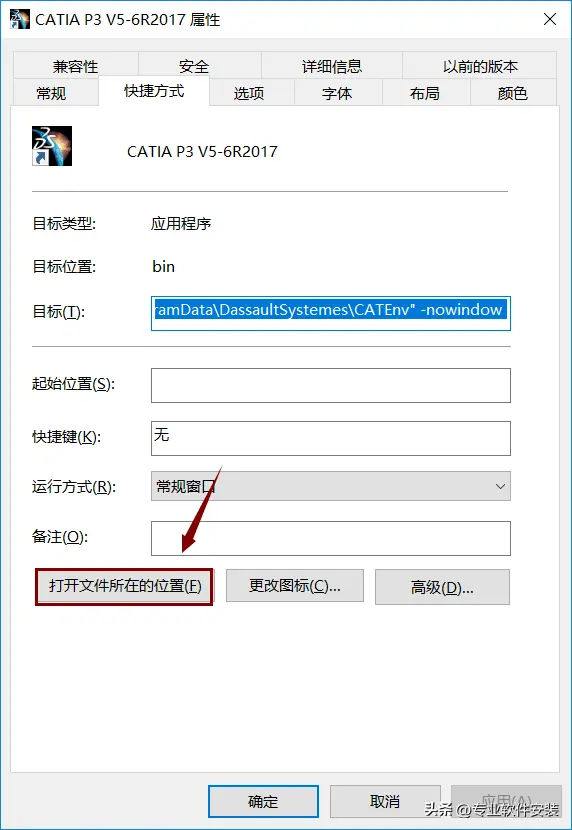The image size is (572, 830).
Task: Click the 目标 path text field
Action: tap(331, 313)
